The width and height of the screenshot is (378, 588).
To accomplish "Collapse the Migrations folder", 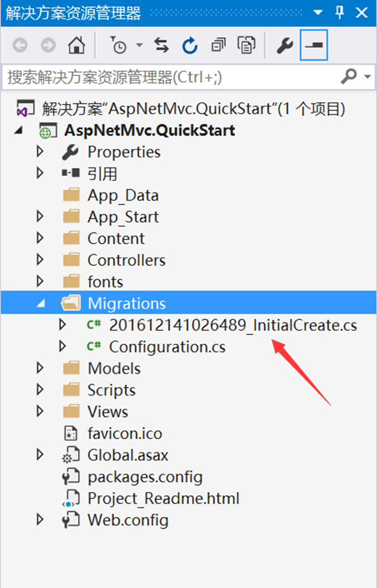I will [x=40, y=304].
